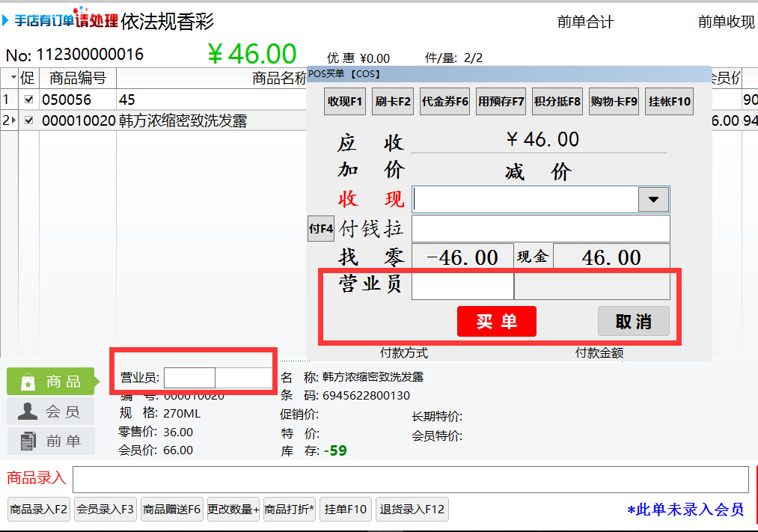
Task: Click the 营业员 field in payment dialog
Action: click(462, 286)
